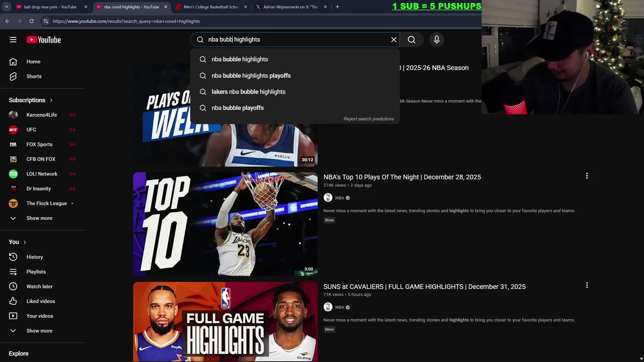Click the browser address bar URL
Screen dimensions: 644x362
[x=126, y=21]
